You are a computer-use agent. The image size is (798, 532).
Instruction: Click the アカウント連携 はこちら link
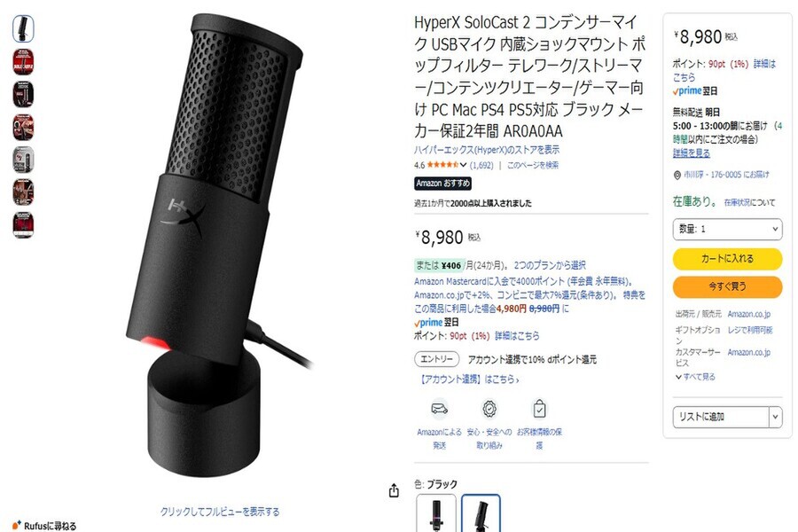tap(469, 379)
